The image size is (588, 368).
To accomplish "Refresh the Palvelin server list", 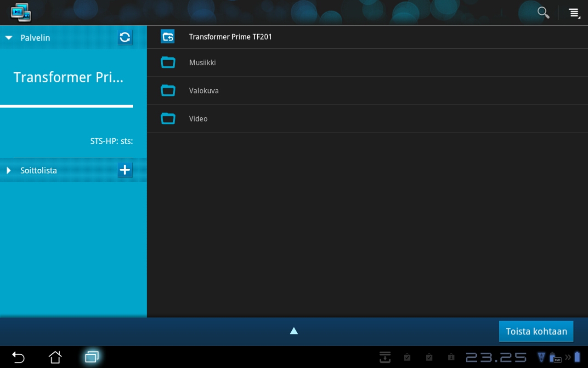I will (x=125, y=37).
